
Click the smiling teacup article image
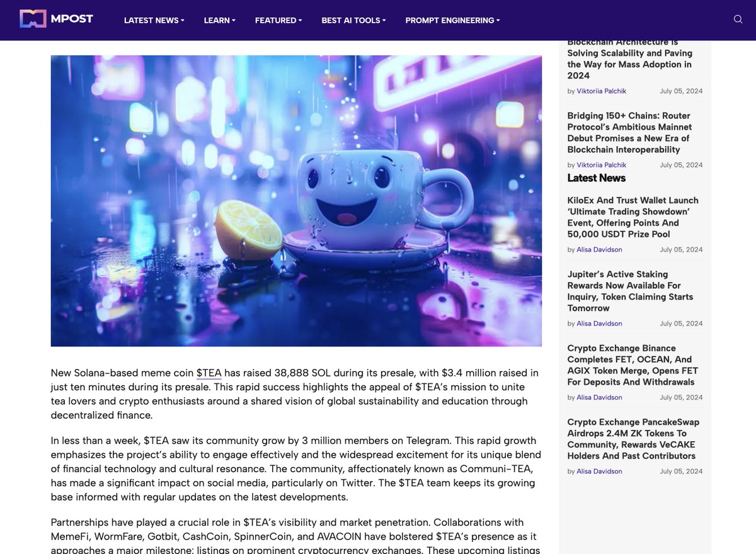click(x=296, y=201)
